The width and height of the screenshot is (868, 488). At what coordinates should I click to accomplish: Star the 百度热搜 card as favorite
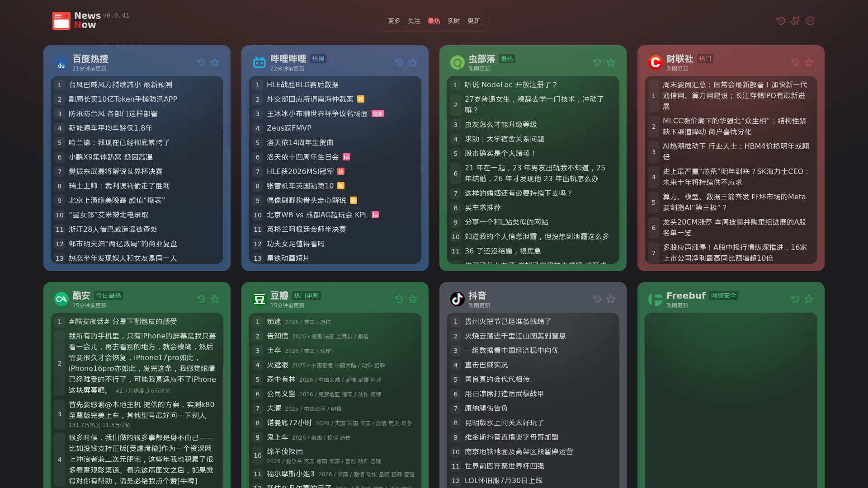click(x=215, y=62)
